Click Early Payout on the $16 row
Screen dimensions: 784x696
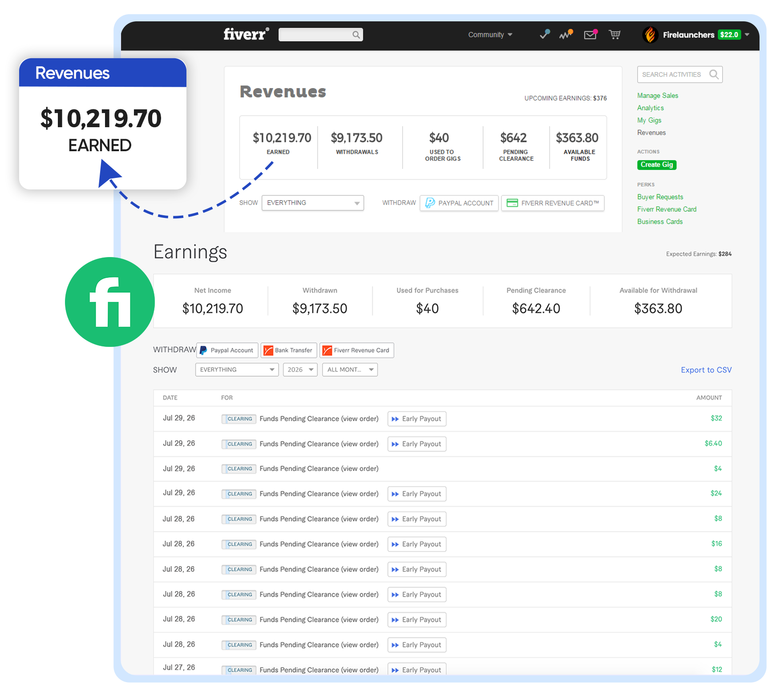[x=417, y=544]
